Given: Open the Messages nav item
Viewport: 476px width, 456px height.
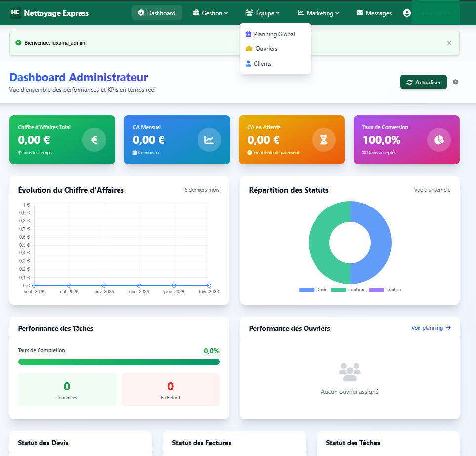Looking at the screenshot, I should (x=374, y=13).
